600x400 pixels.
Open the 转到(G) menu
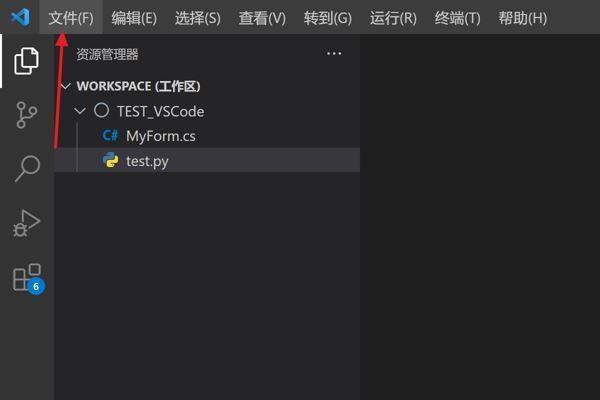coord(328,18)
